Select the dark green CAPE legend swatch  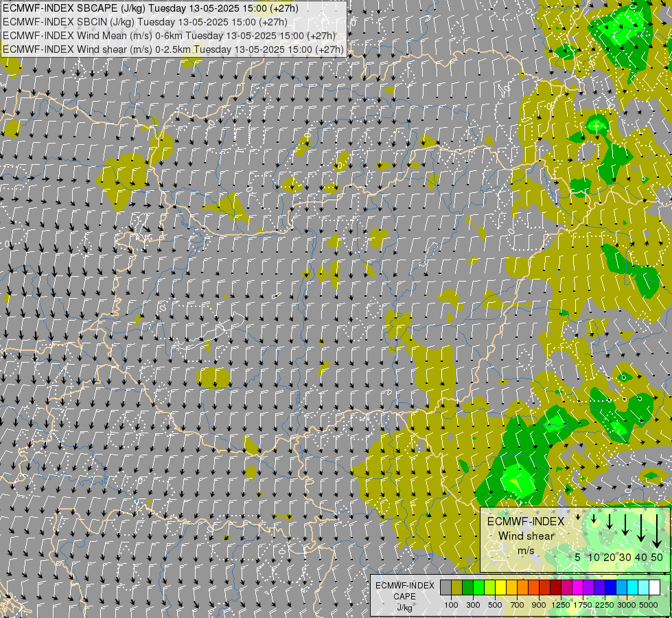pos(467,587)
